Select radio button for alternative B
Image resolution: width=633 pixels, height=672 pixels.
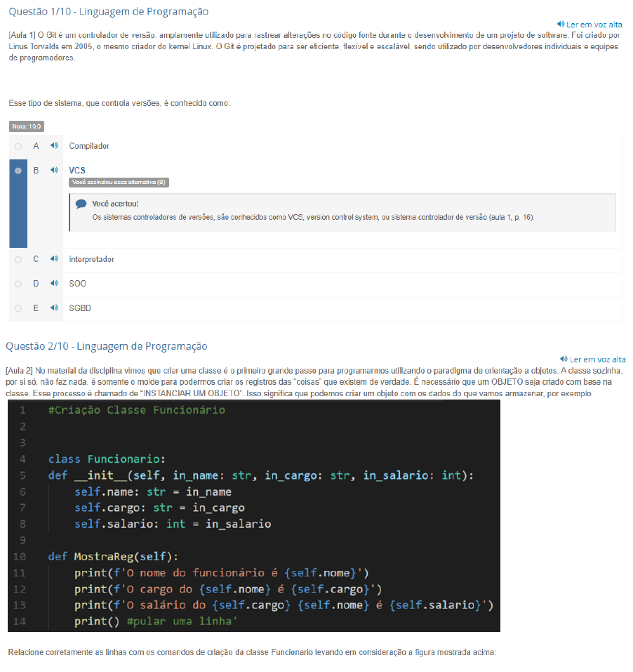tap(18, 171)
